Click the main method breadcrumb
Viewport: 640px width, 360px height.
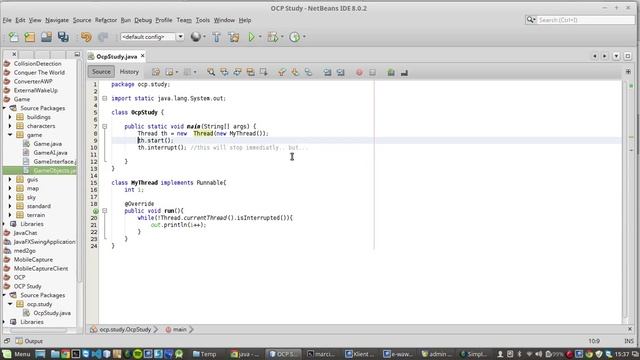179,329
